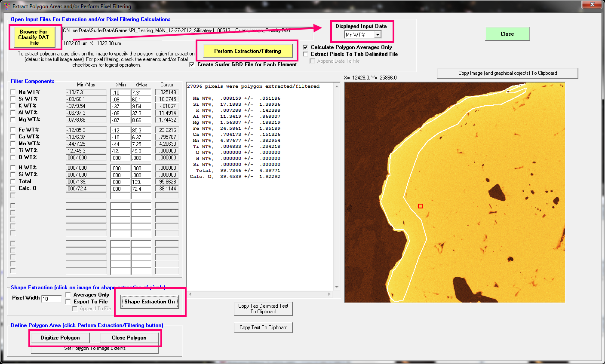Start Digitize Polygon
Viewport: 605px width, 364px height.
point(60,338)
